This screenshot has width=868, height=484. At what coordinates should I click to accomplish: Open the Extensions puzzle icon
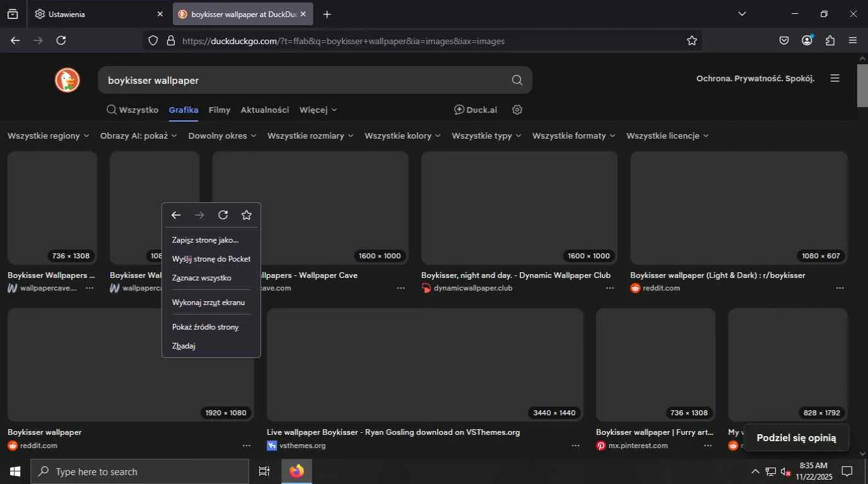(x=830, y=40)
